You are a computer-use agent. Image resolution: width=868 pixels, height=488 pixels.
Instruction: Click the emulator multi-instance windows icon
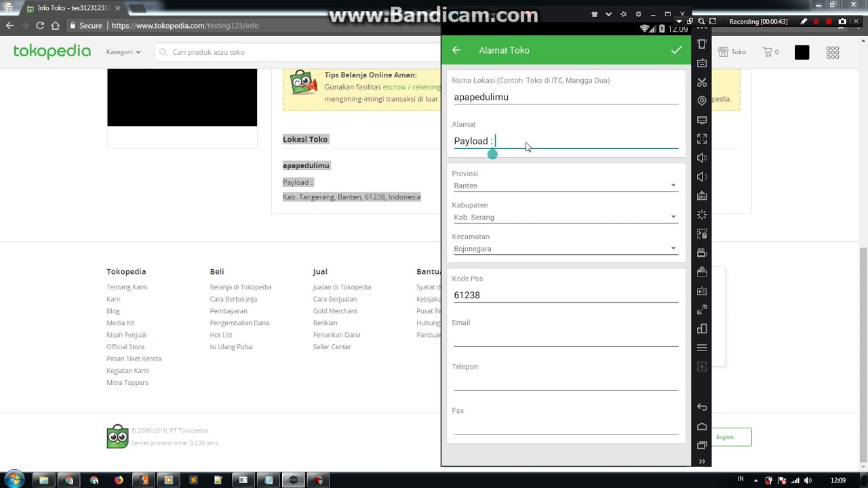pyautogui.click(x=702, y=329)
